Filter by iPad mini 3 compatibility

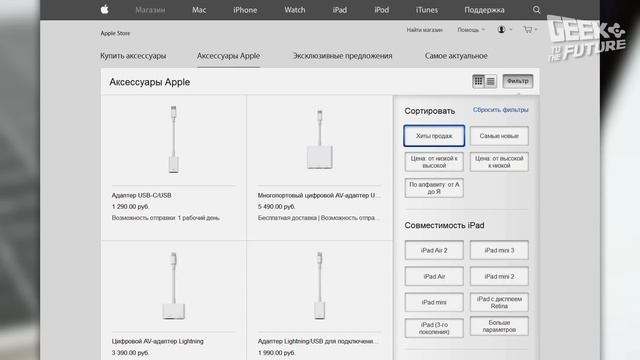tap(499, 250)
